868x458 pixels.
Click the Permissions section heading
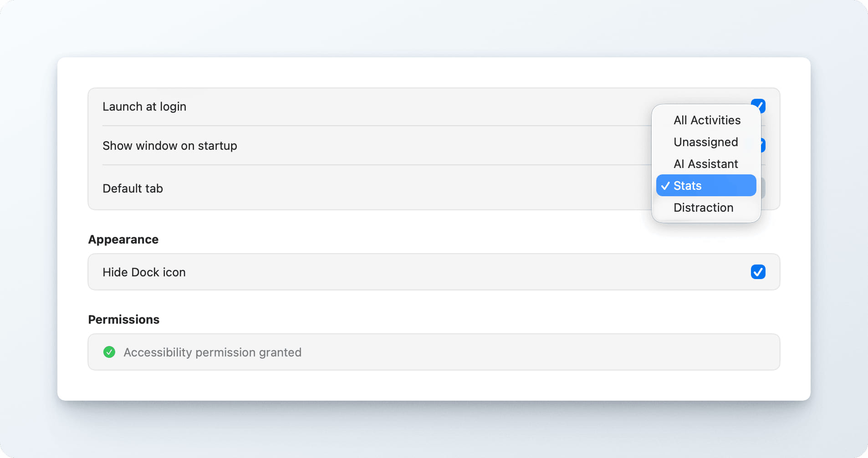tap(124, 320)
